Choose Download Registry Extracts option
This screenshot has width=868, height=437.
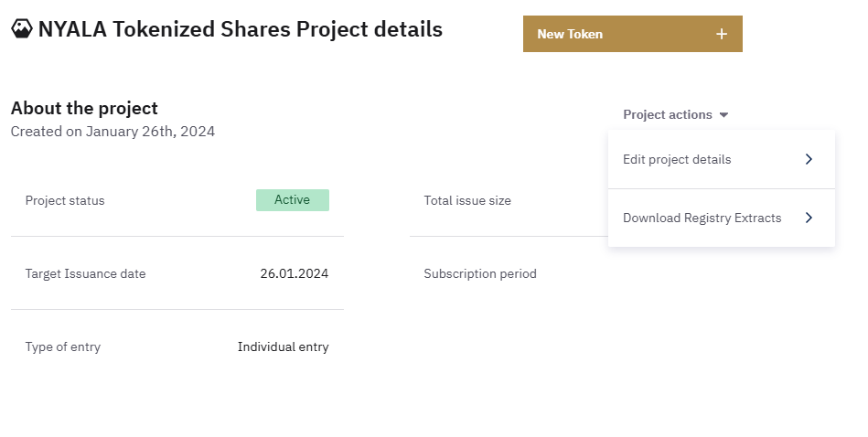pyautogui.click(x=702, y=218)
